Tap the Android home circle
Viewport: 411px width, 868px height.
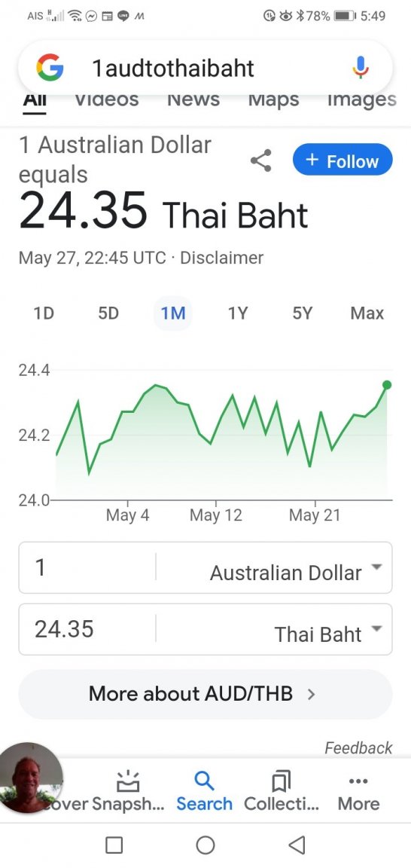click(x=205, y=845)
